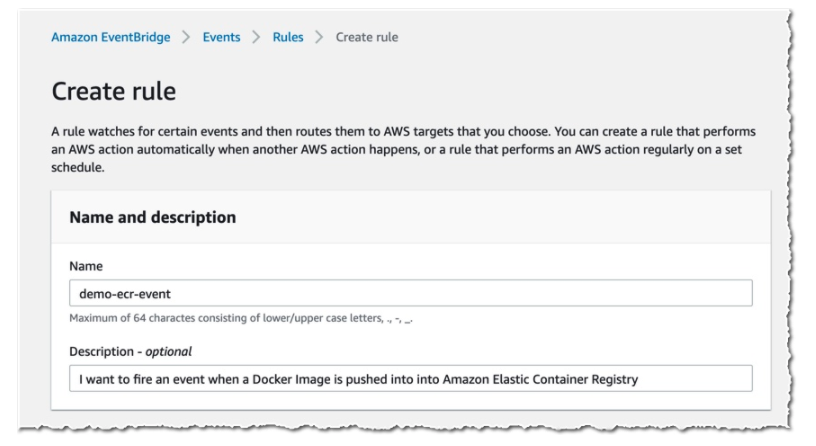Viewport: 816px width, 446px height.
Task: Open the Amazon EventBridge breadcrumb link
Action: 110,37
